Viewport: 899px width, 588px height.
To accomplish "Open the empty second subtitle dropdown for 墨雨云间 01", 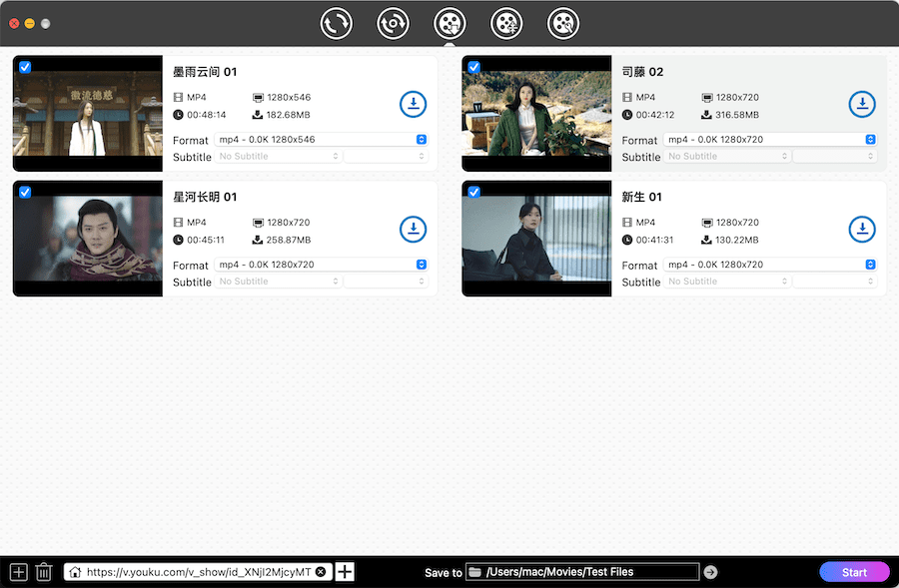I will (x=386, y=156).
